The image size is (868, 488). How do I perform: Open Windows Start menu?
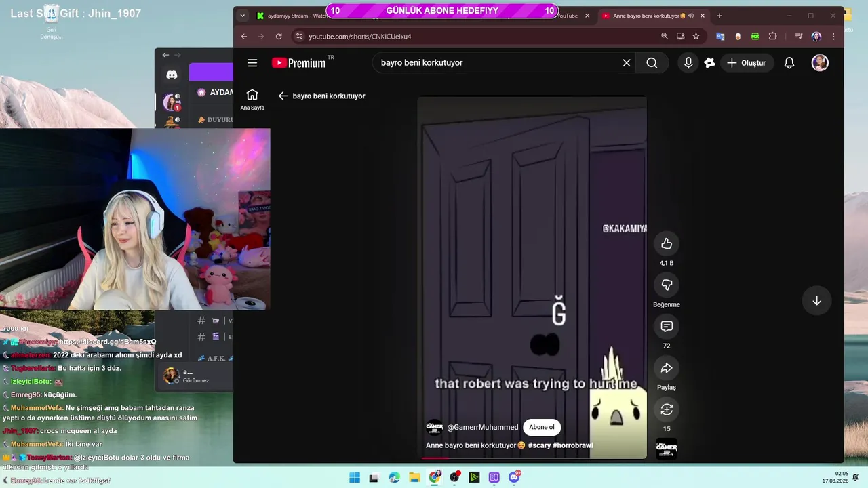[x=355, y=478]
